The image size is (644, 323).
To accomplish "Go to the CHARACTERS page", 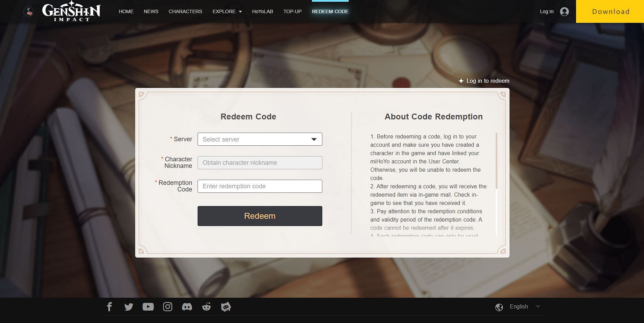I will [185, 11].
